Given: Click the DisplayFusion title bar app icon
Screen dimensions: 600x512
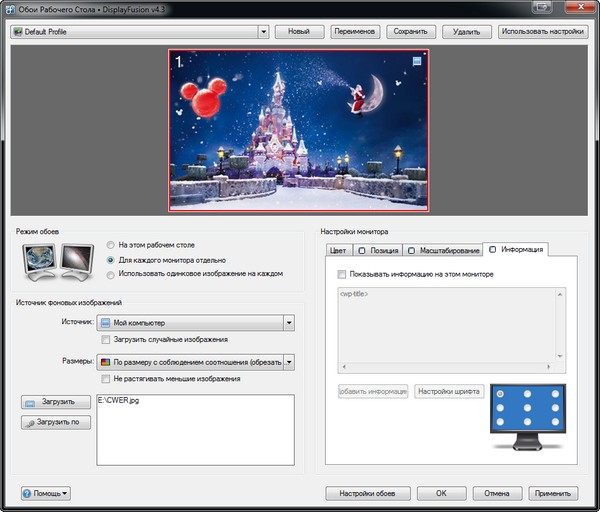Looking at the screenshot, I should tap(11, 10).
